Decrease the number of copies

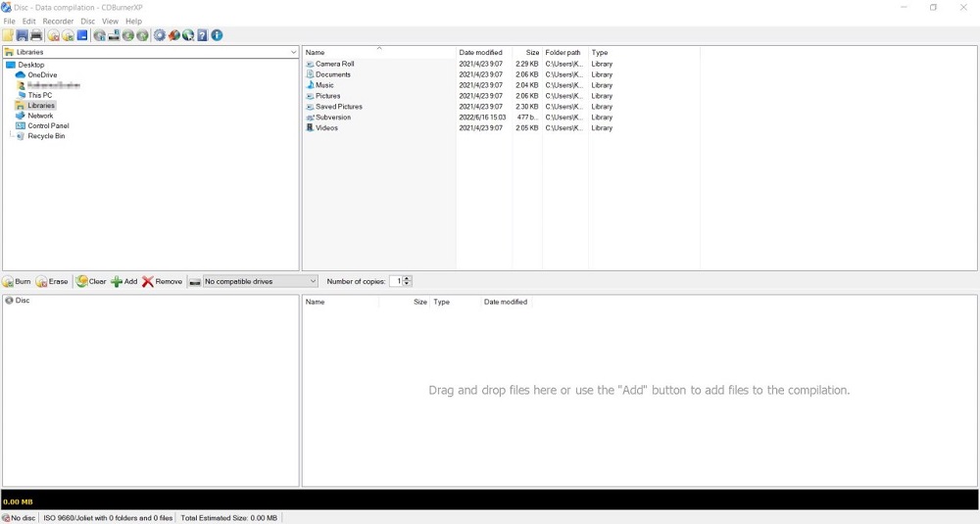[x=407, y=284]
